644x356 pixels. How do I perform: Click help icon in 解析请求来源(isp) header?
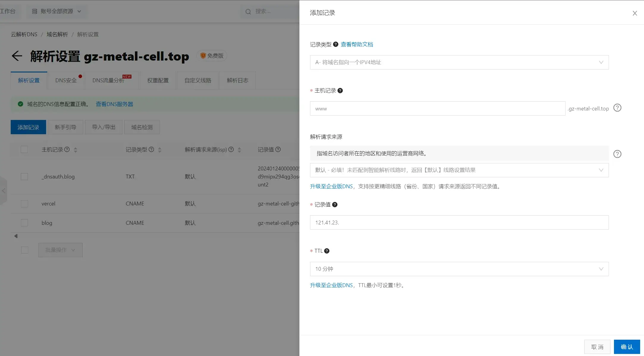pos(231,149)
